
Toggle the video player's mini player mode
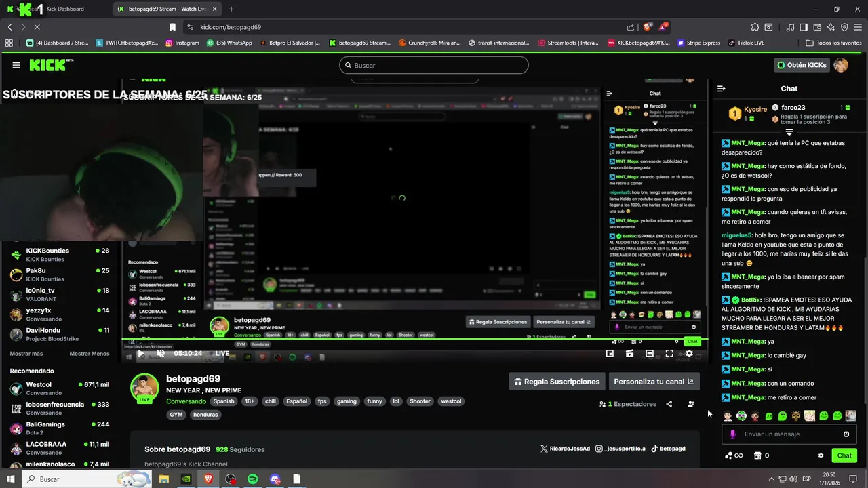tap(610, 353)
